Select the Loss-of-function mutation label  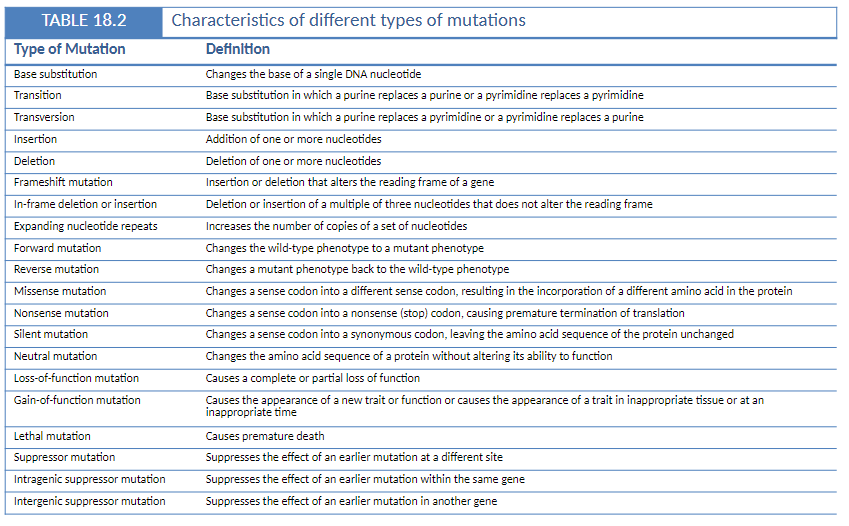point(77,378)
